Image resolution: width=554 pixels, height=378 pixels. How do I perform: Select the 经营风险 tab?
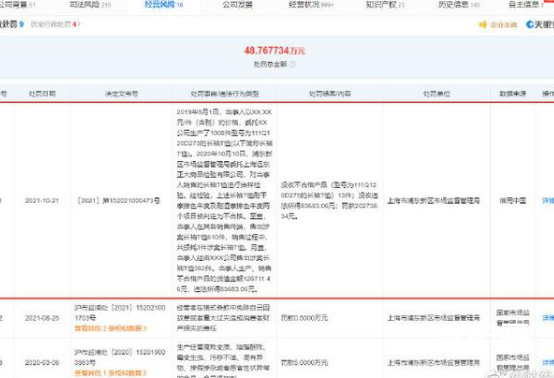coord(164,5)
